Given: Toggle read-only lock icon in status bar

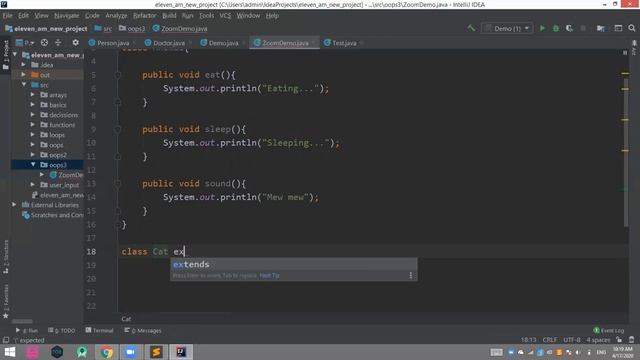Looking at the screenshot, I should click(619, 340).
